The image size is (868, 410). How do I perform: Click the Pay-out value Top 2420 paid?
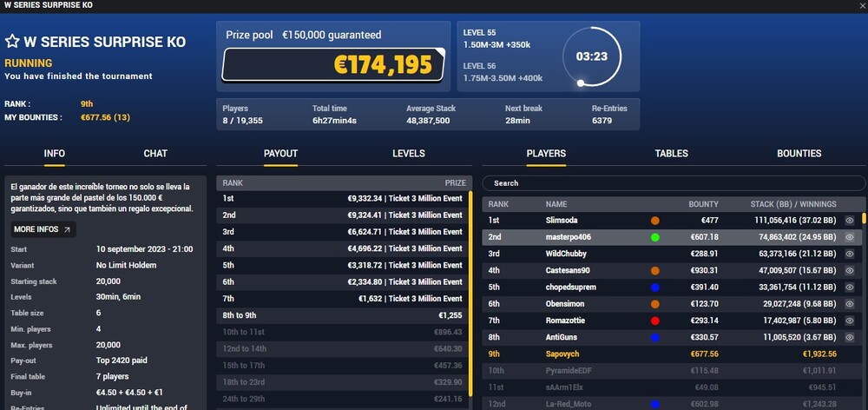(x=122, y=360)
